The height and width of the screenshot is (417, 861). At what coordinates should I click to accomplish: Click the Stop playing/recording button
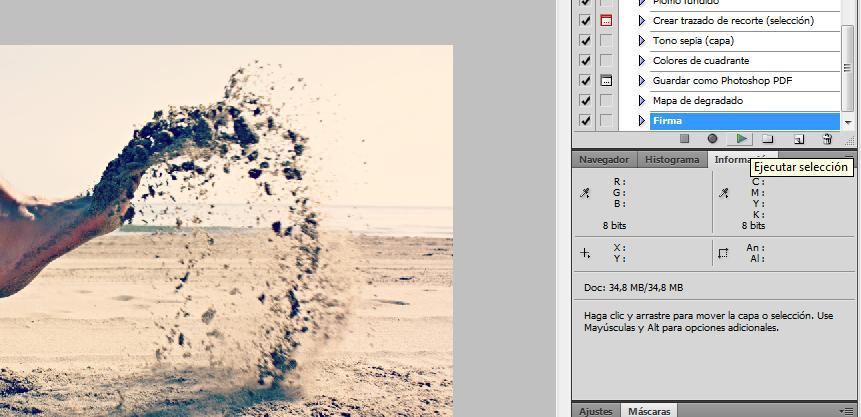(684, 139)
